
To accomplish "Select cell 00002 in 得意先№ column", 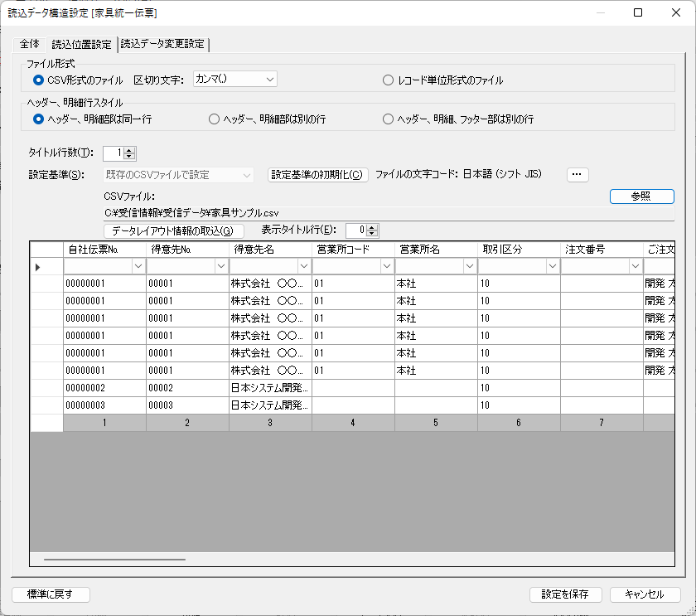I will coord(187,388).
